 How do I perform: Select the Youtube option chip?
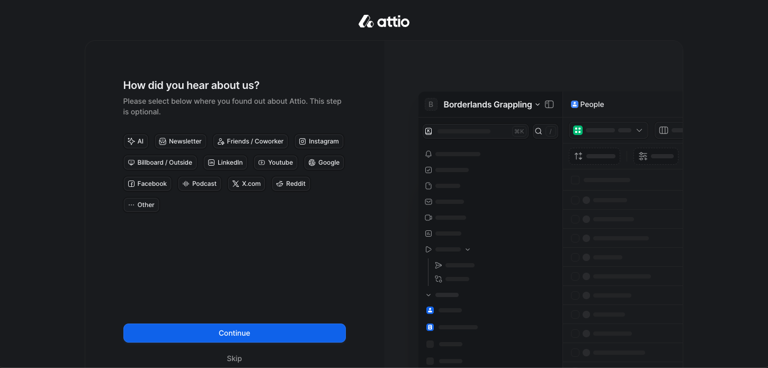pos(275,163)
